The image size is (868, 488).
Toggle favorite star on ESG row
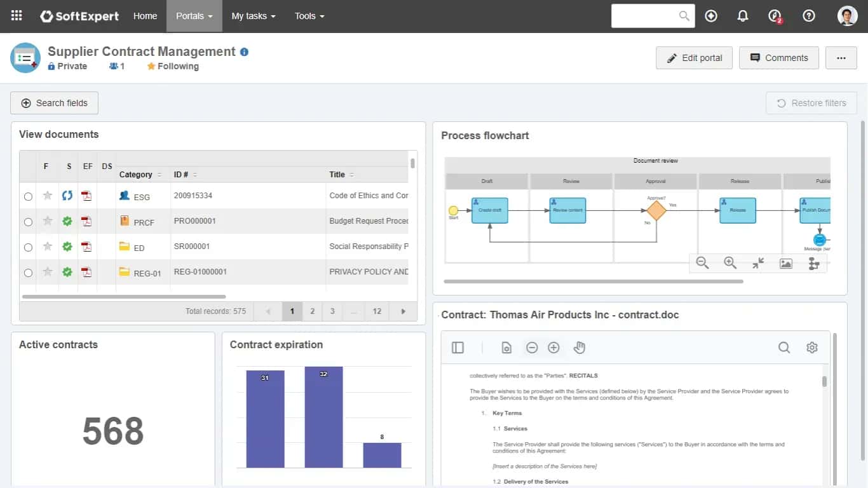coord(48,196)
